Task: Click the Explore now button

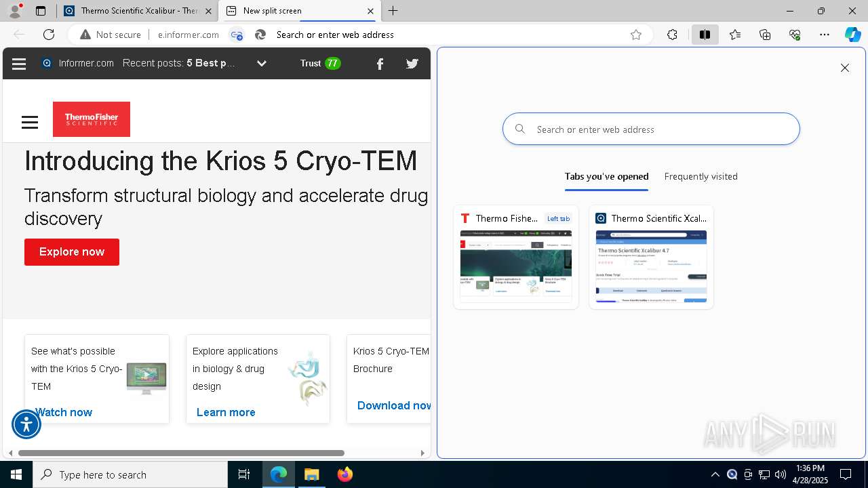Action: 72,252
